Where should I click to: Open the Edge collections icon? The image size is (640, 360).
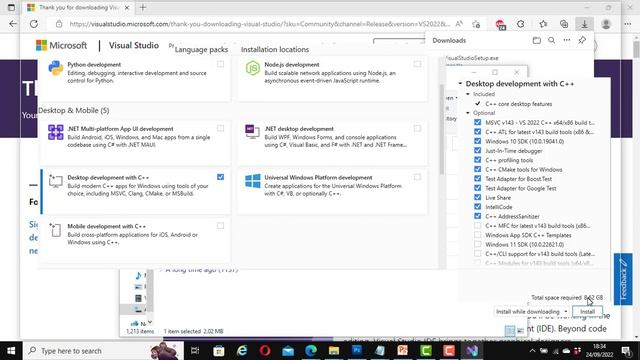click(x=564, y=24)
